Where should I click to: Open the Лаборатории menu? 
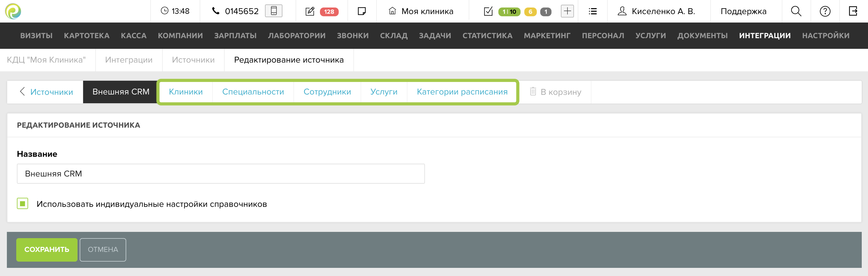point(297,35)
